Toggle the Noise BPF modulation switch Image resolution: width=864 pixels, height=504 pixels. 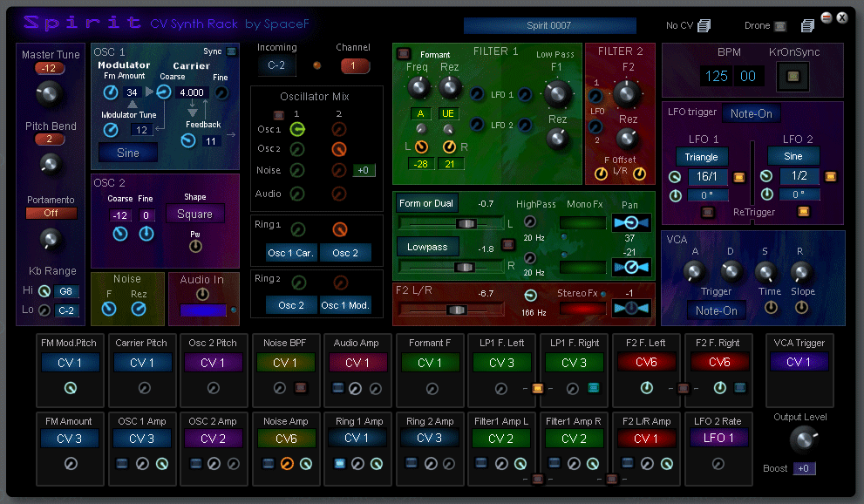(x=300, y=387)
